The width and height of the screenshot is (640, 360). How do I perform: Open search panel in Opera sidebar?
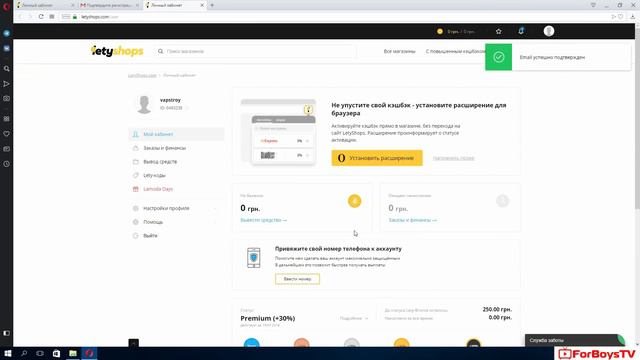pyautogui.click(x=7, y=69)
